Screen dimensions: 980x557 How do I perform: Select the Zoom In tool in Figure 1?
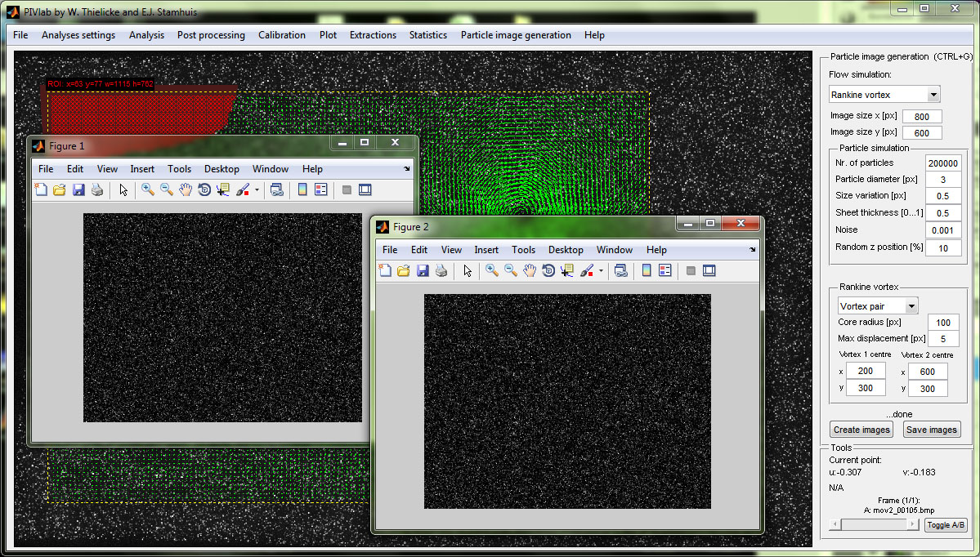coord(147,189)
